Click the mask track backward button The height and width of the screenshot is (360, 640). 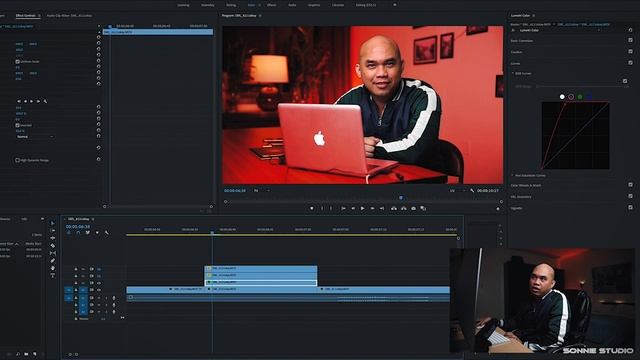pos(25,101)
